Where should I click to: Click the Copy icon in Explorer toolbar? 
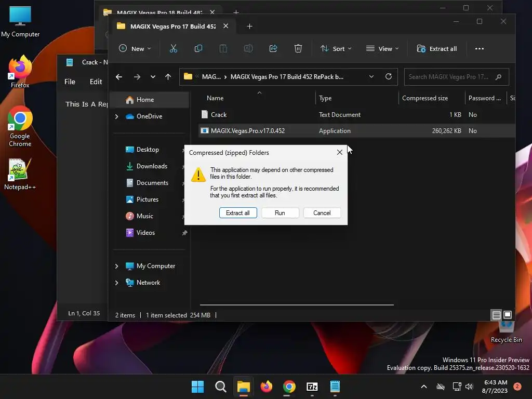coord(198,48)
